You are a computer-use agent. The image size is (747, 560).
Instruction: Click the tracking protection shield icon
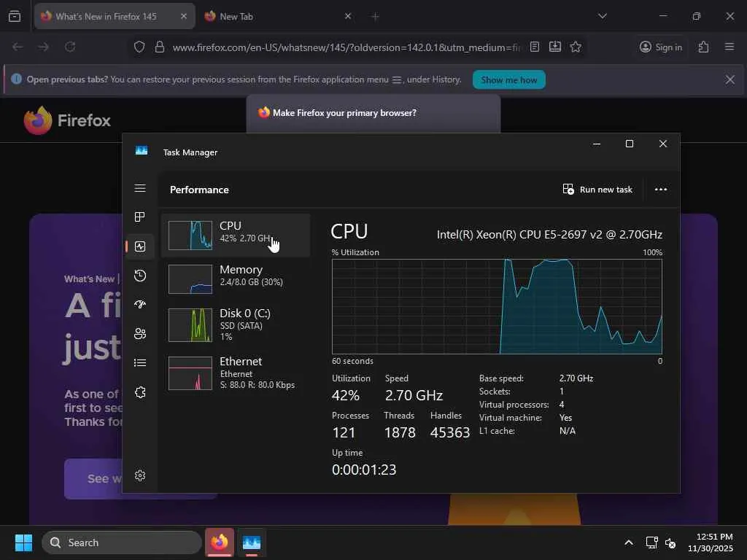(139, 47)
